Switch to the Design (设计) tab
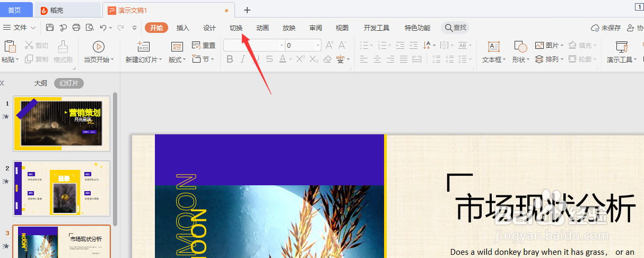 (x=210, y=28)
